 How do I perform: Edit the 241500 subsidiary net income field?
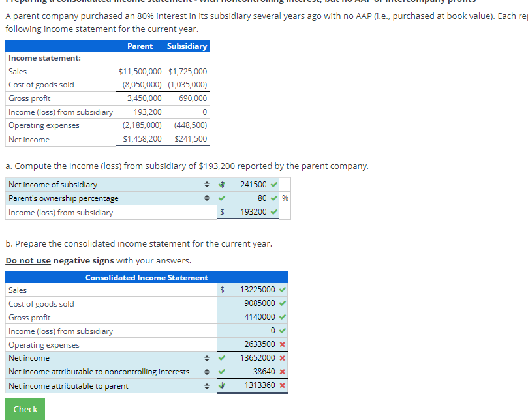249,185
